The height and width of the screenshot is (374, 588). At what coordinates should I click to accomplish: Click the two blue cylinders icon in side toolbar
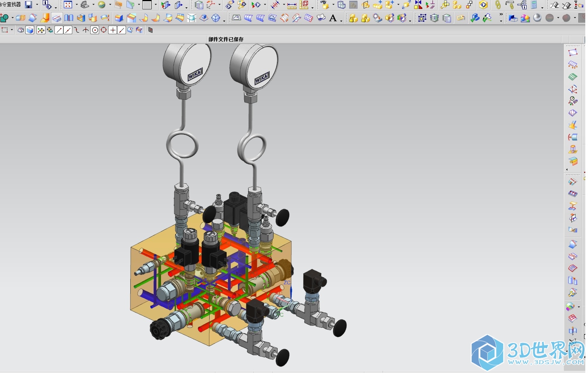[572, 280]
